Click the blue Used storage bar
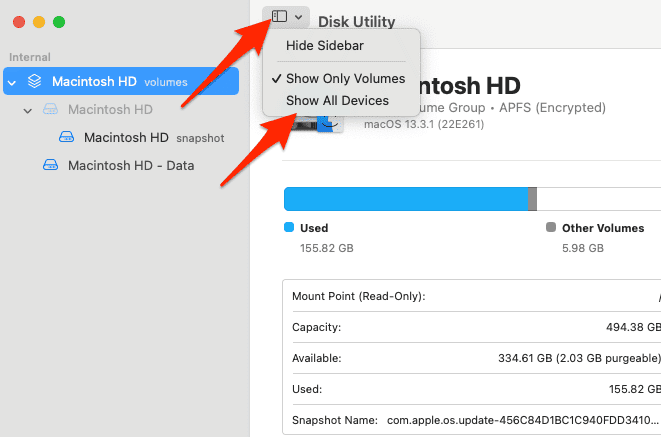The image size is (661, 437). (405, 198)
